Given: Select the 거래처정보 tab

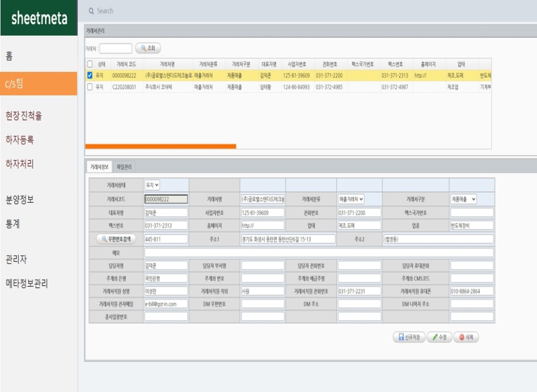Looking at the screenshot, I should [99, 167].
